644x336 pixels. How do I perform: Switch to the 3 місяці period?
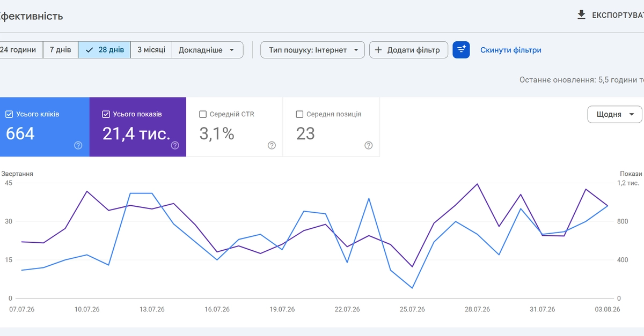pyautogui.click(x=151, y=50)
